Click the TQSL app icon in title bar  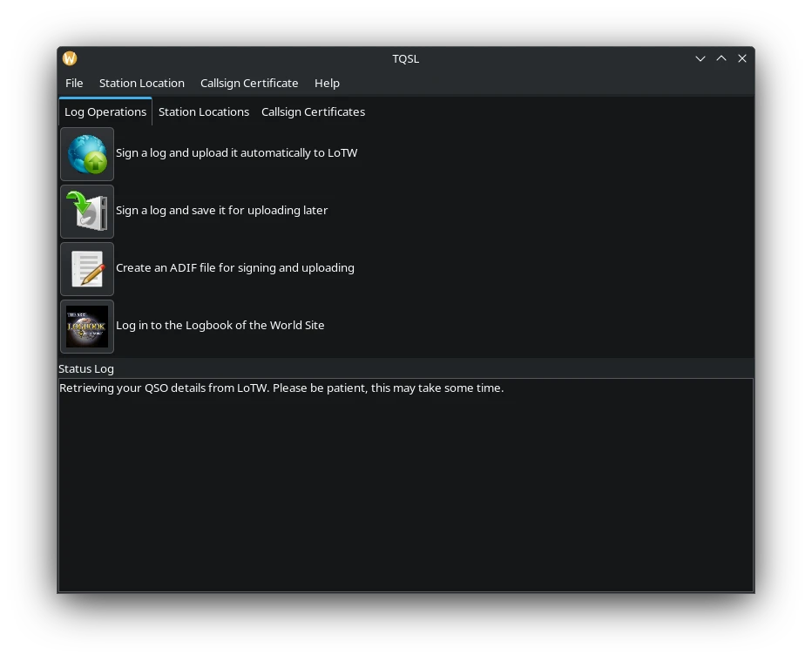click(x=70, y=58)
